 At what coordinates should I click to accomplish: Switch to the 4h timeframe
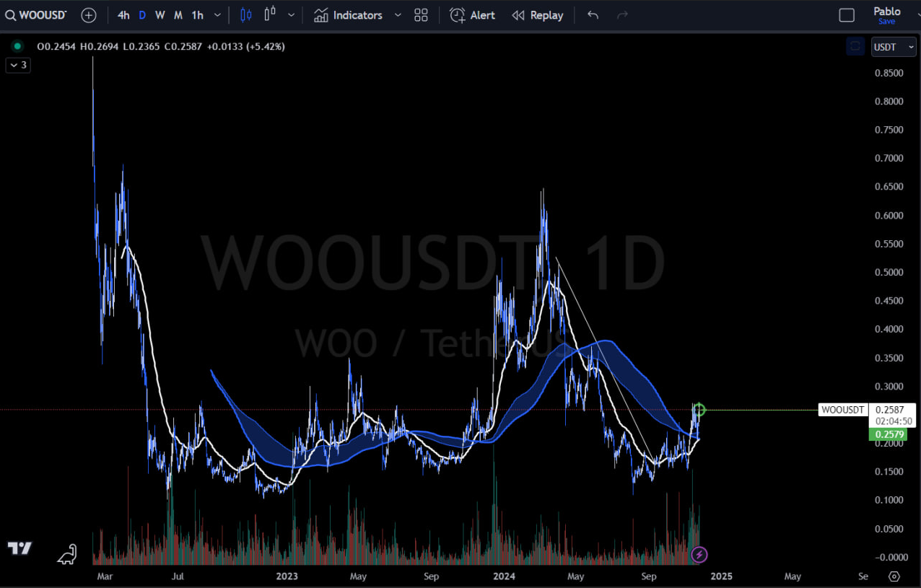(x=123, y=14)
